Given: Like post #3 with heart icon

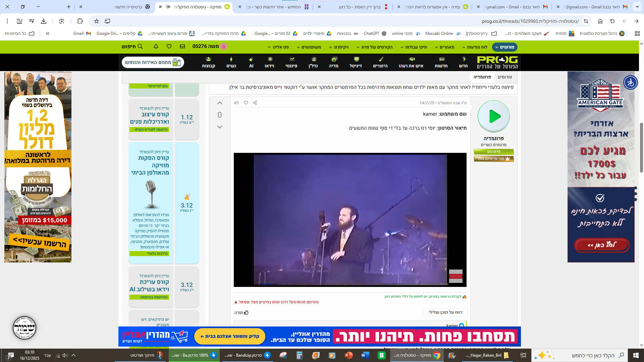Looking at the screenshot, I should tap(246, 103).
